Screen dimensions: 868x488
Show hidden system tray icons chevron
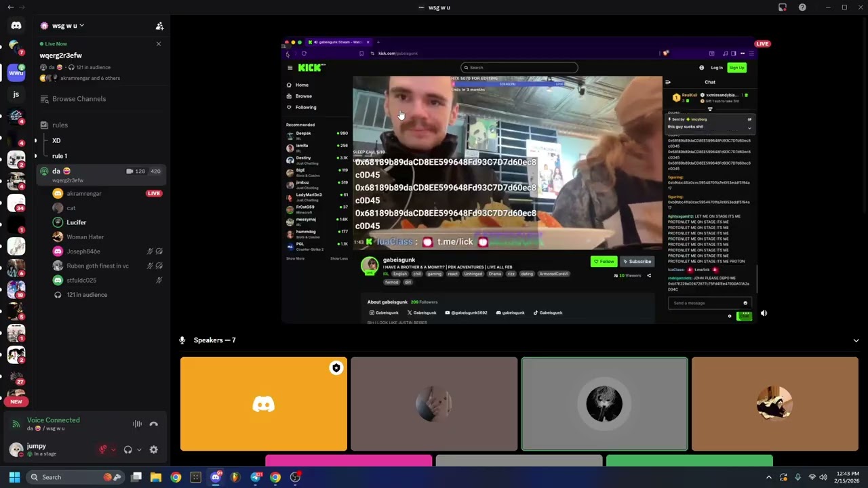pyautogui.click(x=768, y=477)
